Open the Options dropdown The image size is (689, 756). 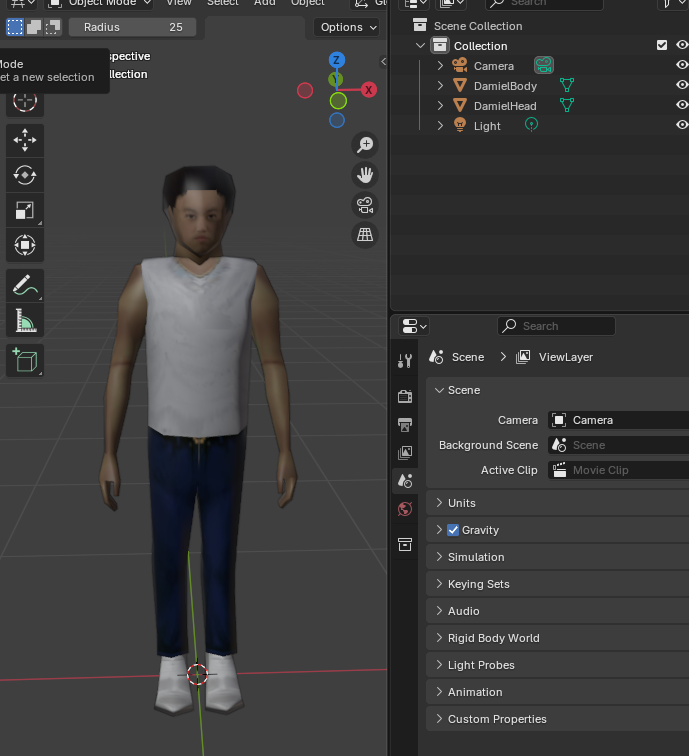pos(347,27)
